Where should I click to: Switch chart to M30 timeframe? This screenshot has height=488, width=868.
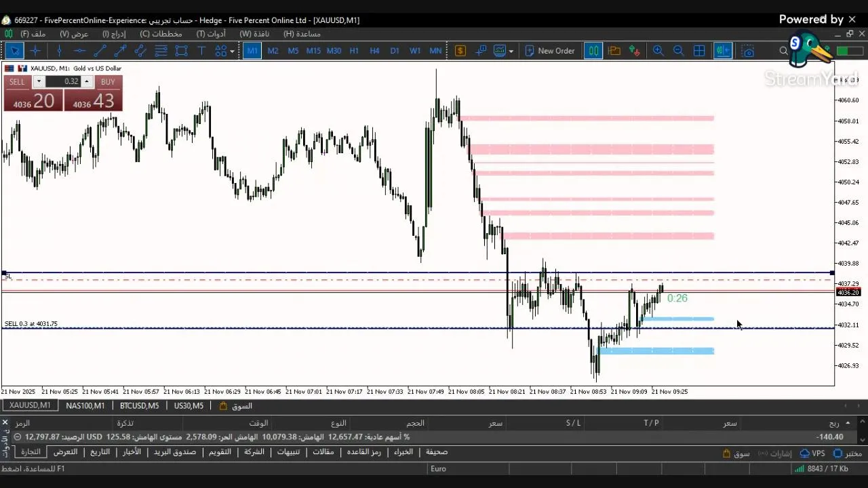coord(334,51)
